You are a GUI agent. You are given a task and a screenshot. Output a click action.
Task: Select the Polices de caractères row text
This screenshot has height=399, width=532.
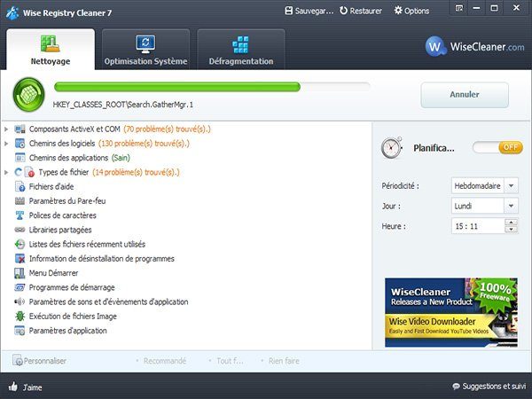62,215
